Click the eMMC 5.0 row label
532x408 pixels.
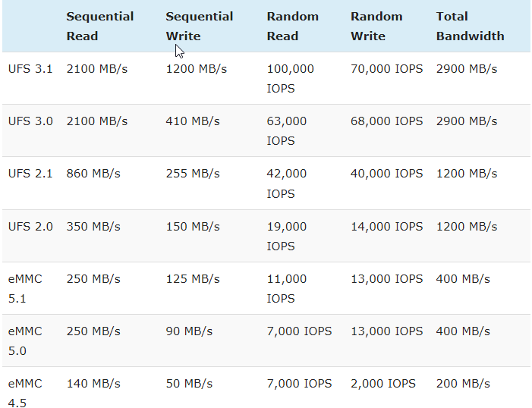click(25, 341)
